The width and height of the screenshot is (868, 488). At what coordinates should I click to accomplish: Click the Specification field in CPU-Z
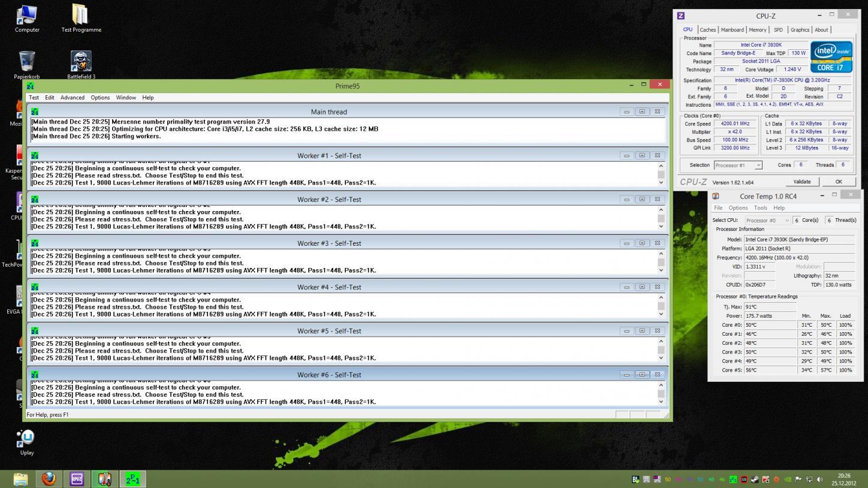783,80
